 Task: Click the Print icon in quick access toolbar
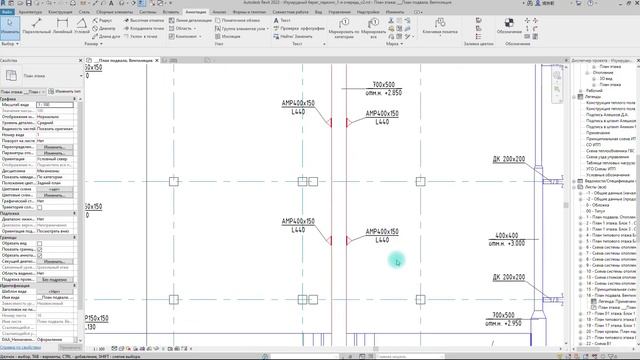(73, 3)
